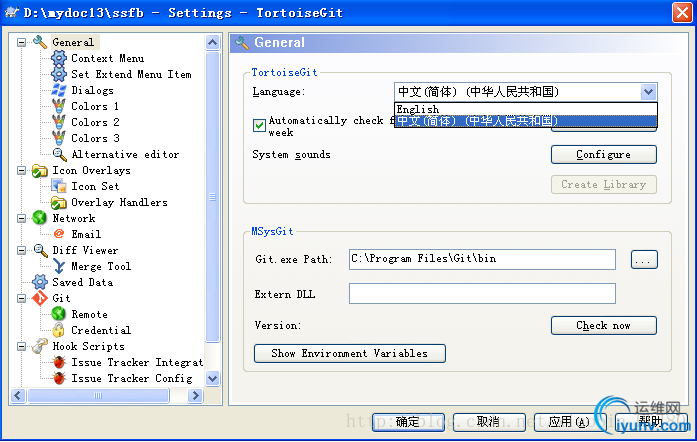Click the Colors 1 icon
Screen dimensions: 697x442
point(59,106)
